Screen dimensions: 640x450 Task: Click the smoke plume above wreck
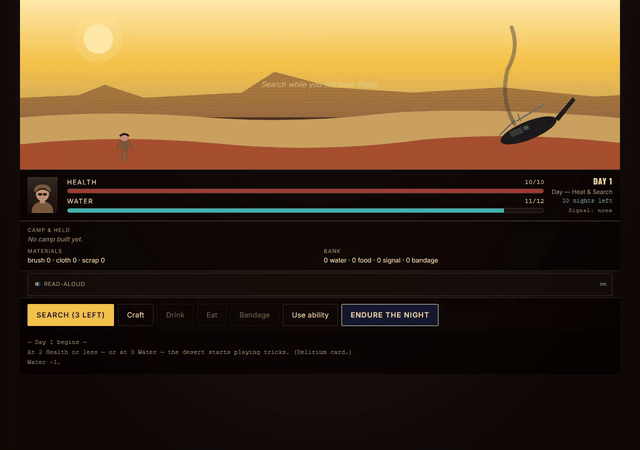(x=509, y=74)
